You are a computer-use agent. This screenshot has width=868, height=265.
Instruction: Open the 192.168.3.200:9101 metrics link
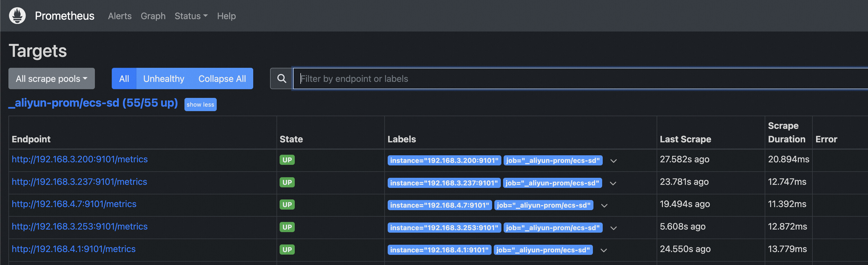[x=79, y=159]
